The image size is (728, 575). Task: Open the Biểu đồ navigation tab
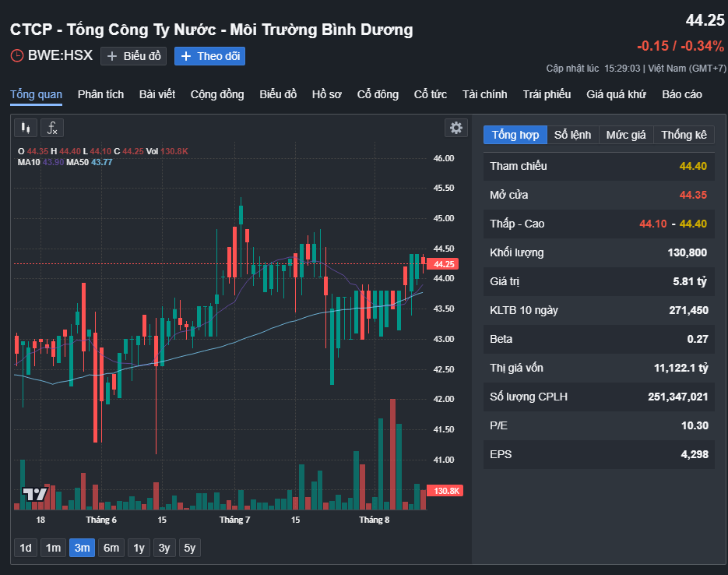point(278,95)
